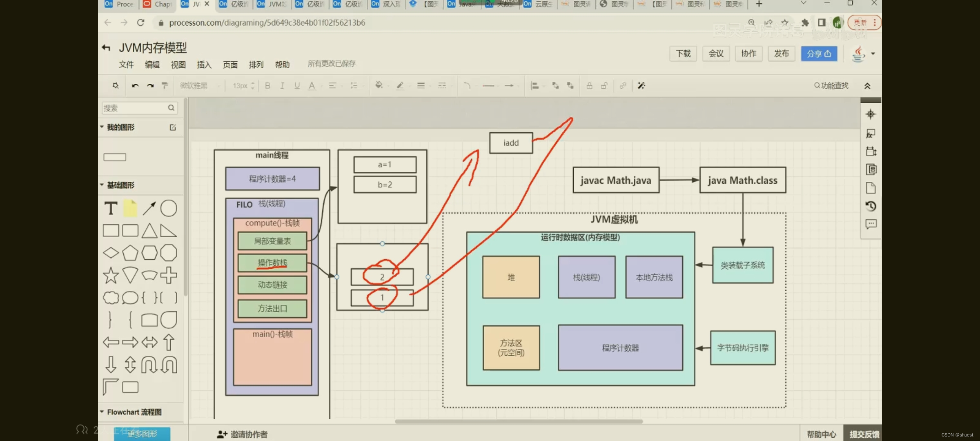Click the 会议 button
Viewport: 980px width, 441px height.
[x=716, y=53]
